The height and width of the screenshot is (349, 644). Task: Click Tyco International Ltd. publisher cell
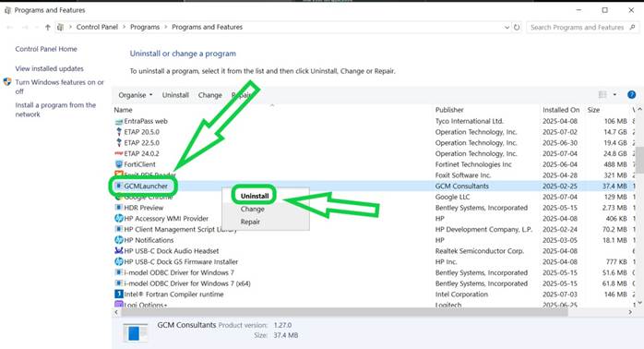[x=469, y=121]
